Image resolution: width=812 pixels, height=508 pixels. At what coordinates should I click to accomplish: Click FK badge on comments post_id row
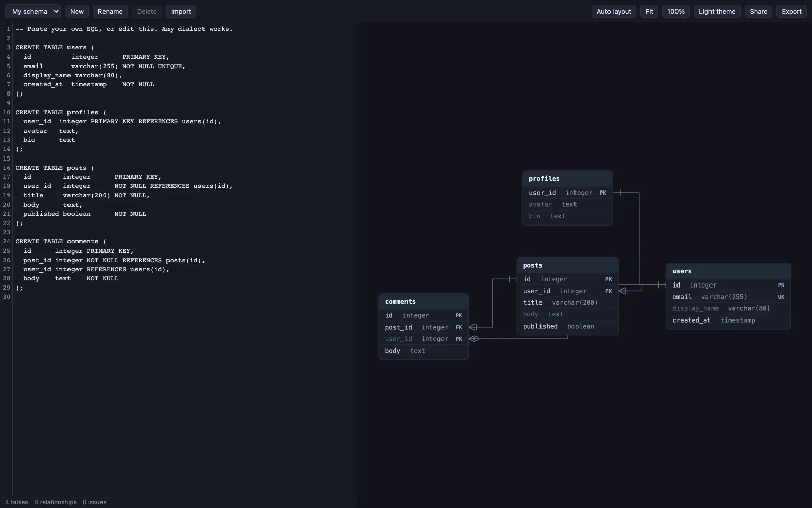pos(459,327)
